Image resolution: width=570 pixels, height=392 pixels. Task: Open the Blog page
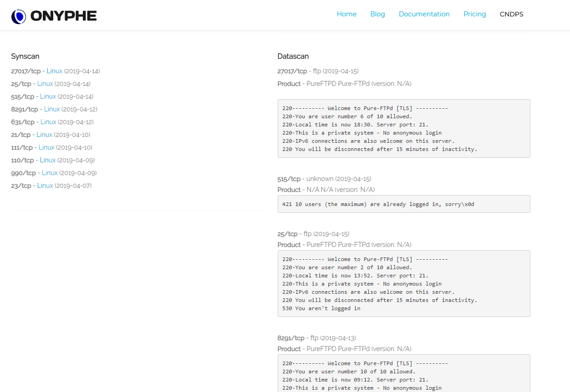point(377,14)
